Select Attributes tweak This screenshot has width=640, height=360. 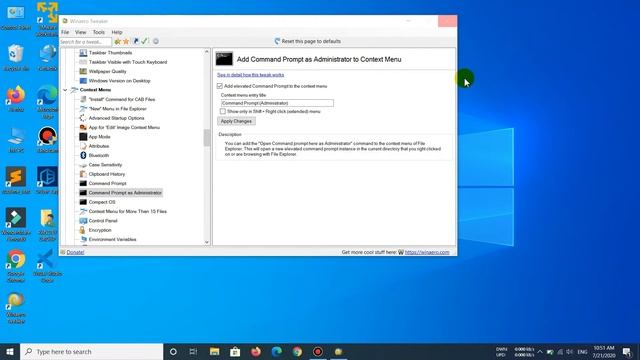[98, 146]
